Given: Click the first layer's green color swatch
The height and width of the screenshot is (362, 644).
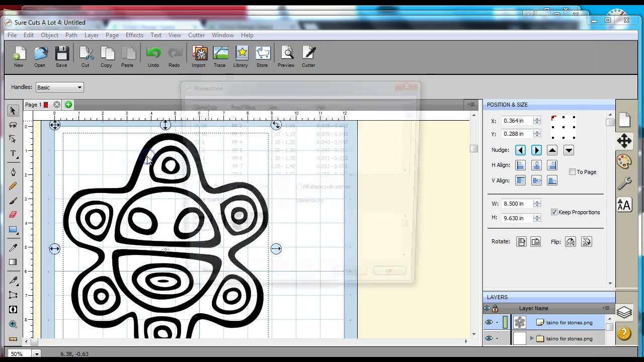Looking at the screenshot, I should coord(505,323).
